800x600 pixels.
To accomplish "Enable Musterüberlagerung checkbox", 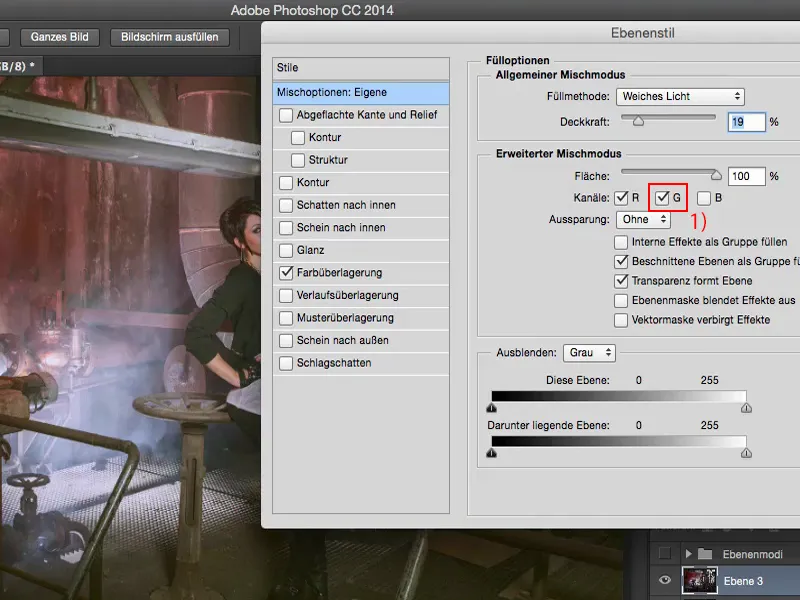I will (x=286, y=318).
